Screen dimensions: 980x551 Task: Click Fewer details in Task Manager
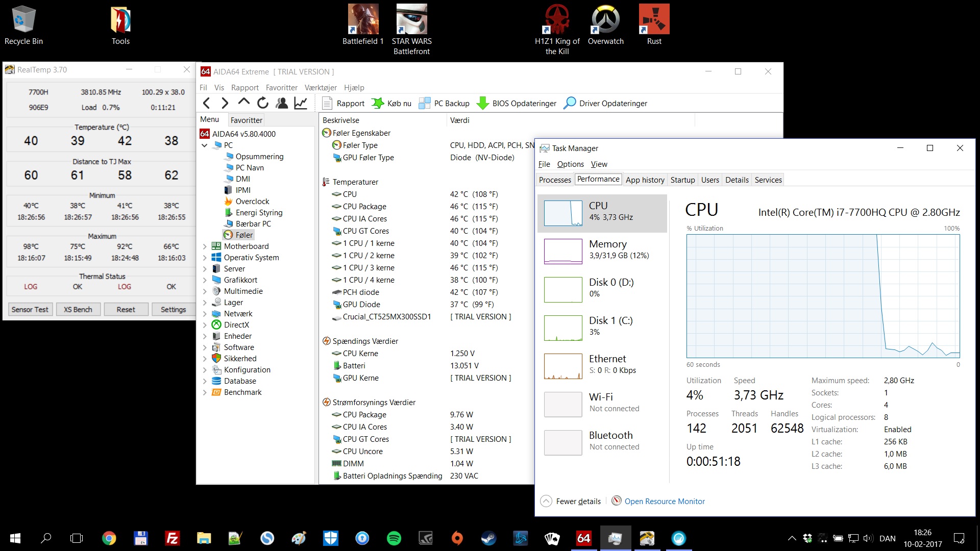pyautogui.click(x=571, y=502)
